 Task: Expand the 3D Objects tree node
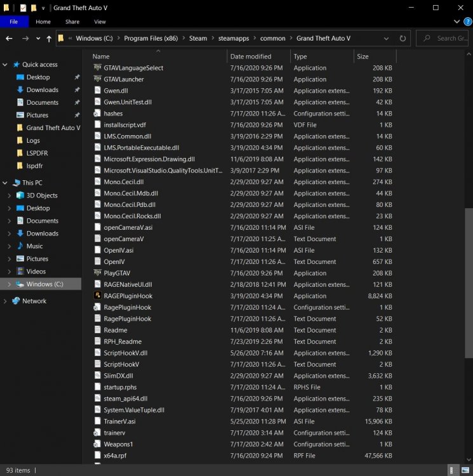point(9,195)
